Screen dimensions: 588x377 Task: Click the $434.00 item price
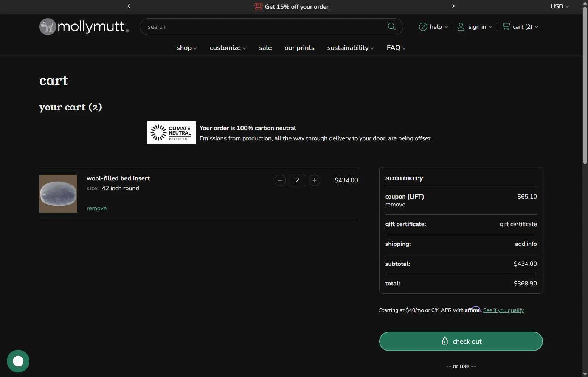[x=346, y=180]
